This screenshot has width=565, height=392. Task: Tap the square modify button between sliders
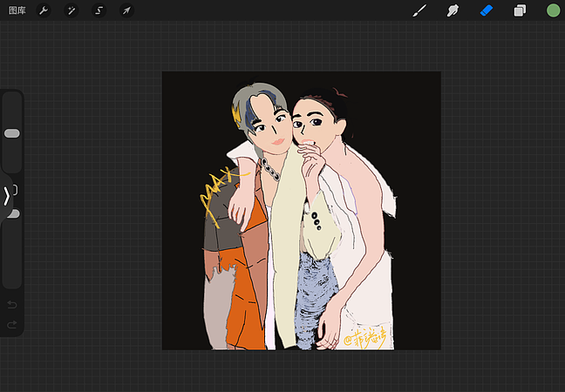tap(15, 190)
